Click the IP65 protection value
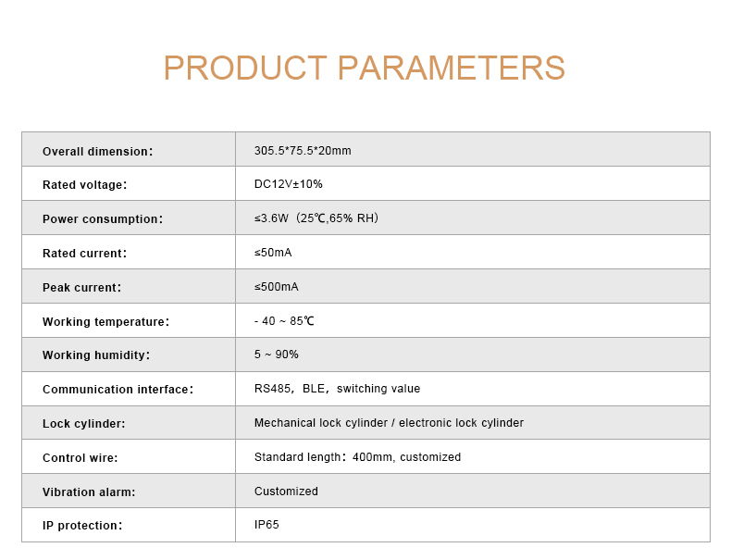Screen dimensions: 731x560 pos(266,525)
